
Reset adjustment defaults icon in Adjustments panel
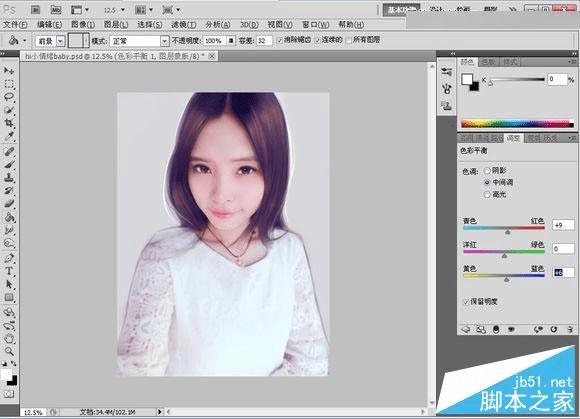pos(553,329)
